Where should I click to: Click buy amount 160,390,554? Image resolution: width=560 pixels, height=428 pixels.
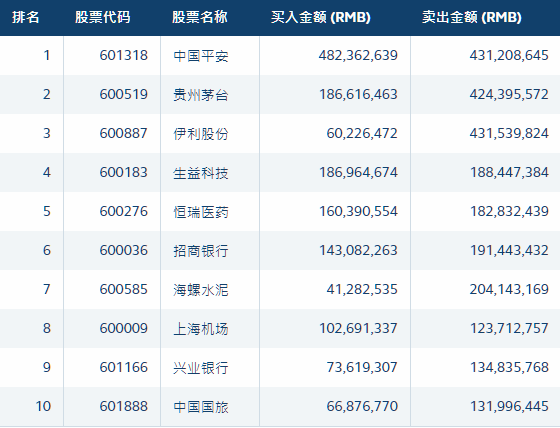click(358, 211)
